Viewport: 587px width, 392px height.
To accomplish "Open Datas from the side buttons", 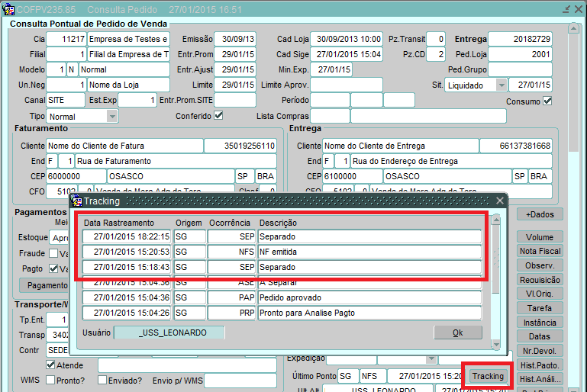I will [x=540, y=336].
